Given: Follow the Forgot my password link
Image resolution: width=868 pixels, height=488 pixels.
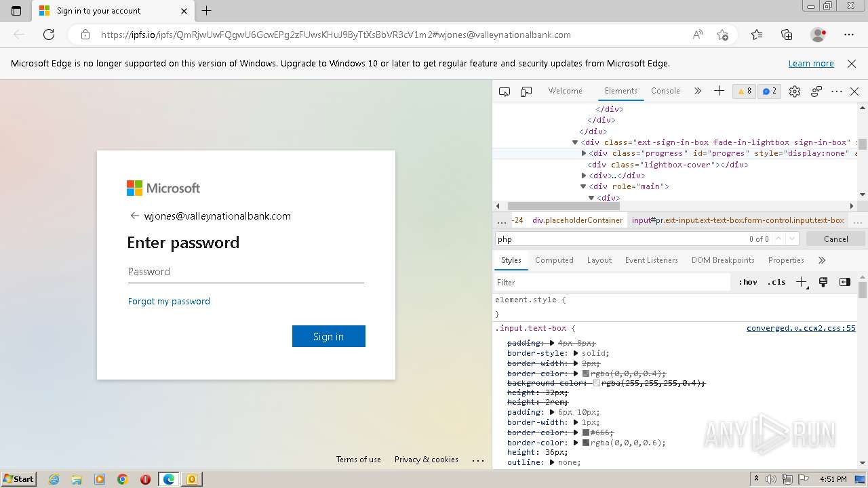Looking at the screenshot, I should (169, 302).
